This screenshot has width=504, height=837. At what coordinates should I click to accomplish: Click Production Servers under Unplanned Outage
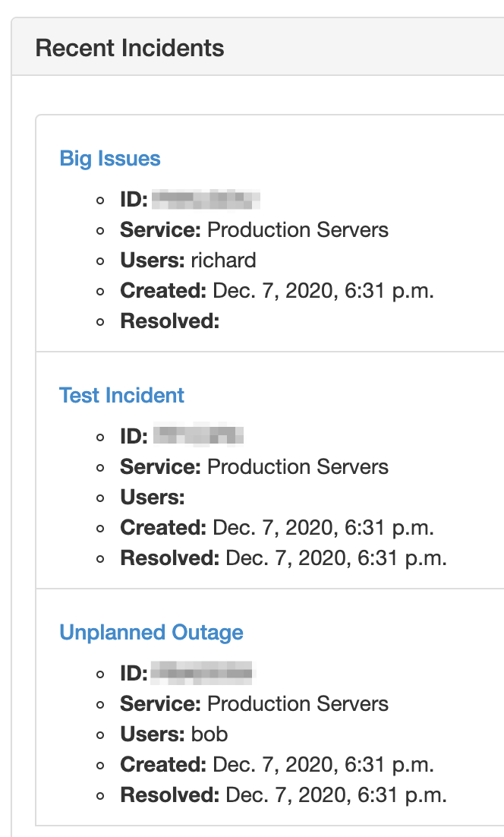298,704
